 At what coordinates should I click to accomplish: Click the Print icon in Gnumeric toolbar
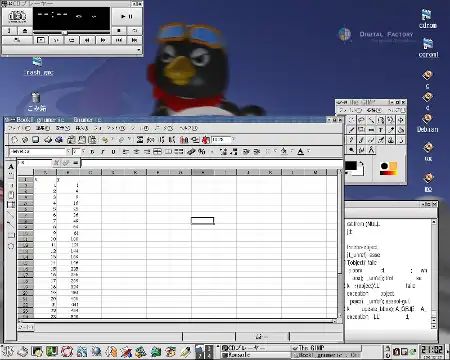(48, 140)
